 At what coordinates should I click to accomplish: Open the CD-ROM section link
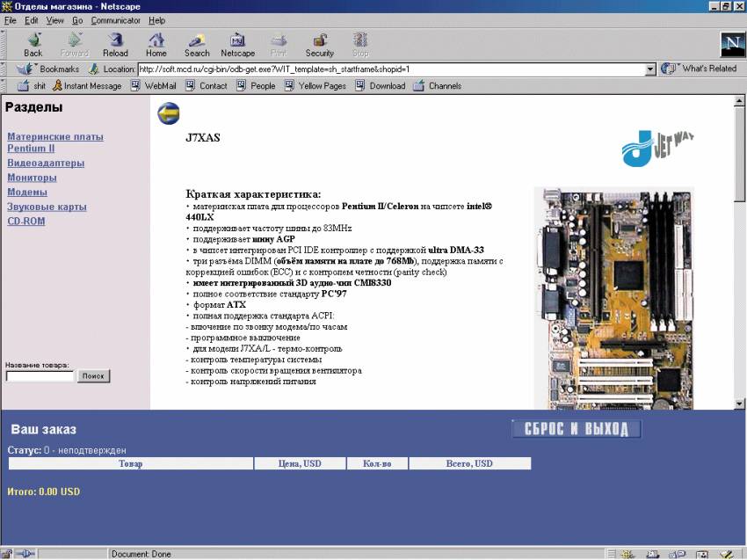pos(26,222)
